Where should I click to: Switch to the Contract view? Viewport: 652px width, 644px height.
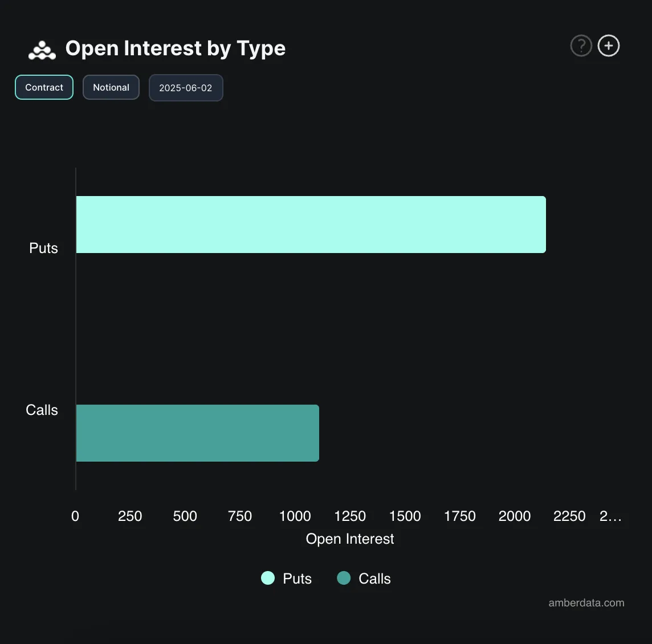tap(44, 87)
